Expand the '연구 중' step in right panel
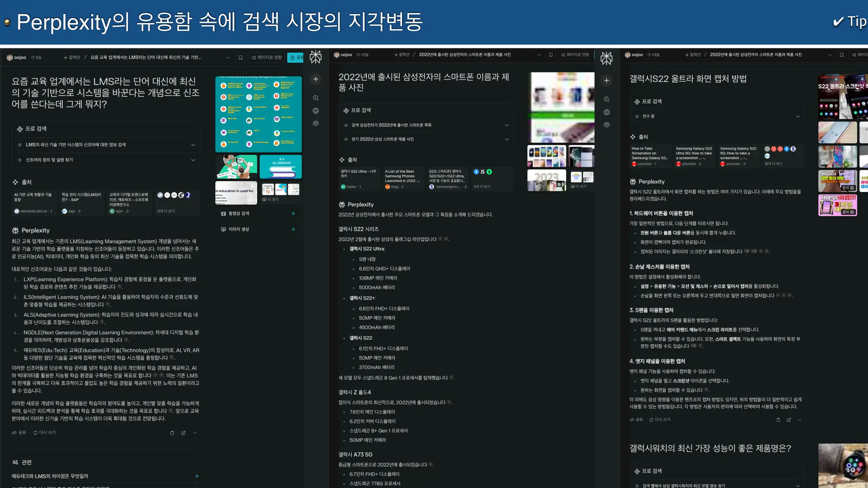This screenshot has height=488, width=868. pyautogui.click(x=717, y=116)
